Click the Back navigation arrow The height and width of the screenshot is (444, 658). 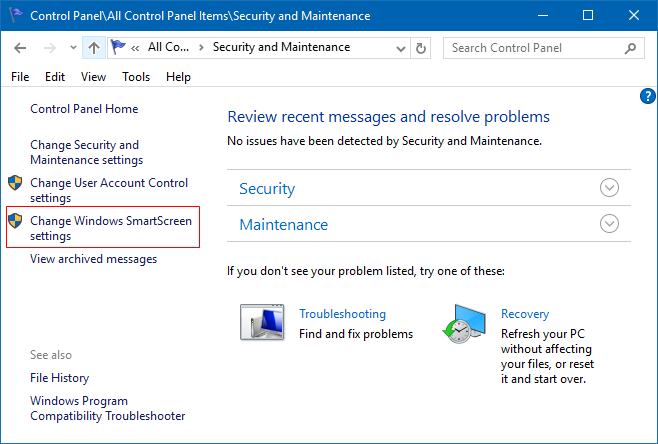click(20, 48)
